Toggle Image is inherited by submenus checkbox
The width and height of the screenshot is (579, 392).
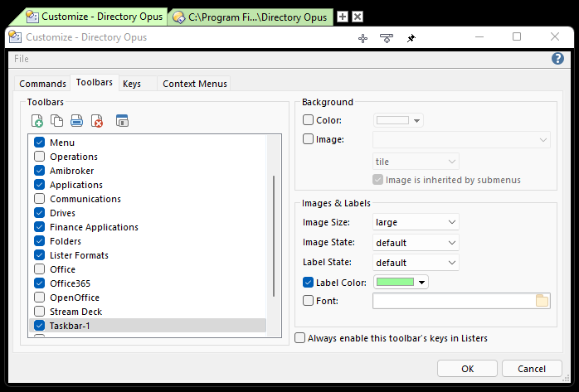coord(377,180)
